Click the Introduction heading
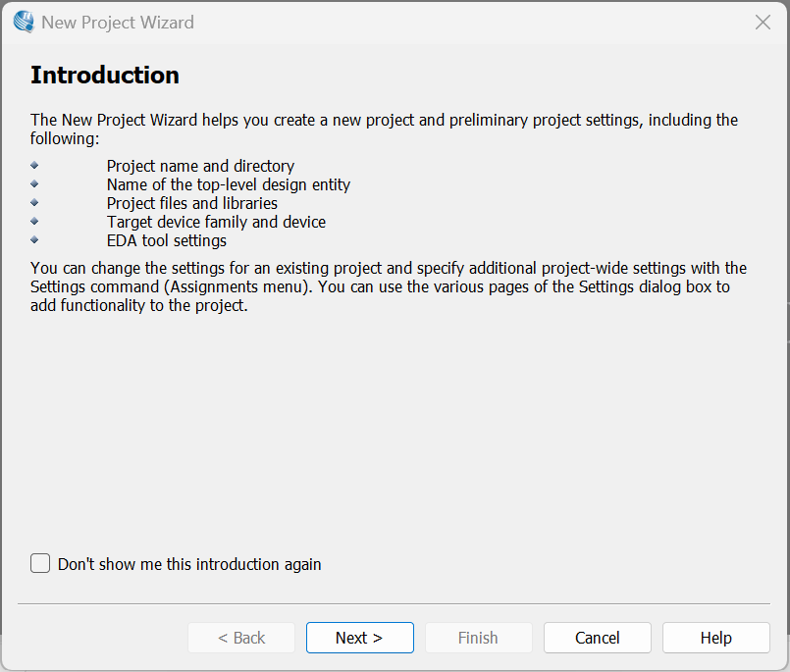Image resolution: width=790 pixels, height=672 pixels. (x=105, y=76)
